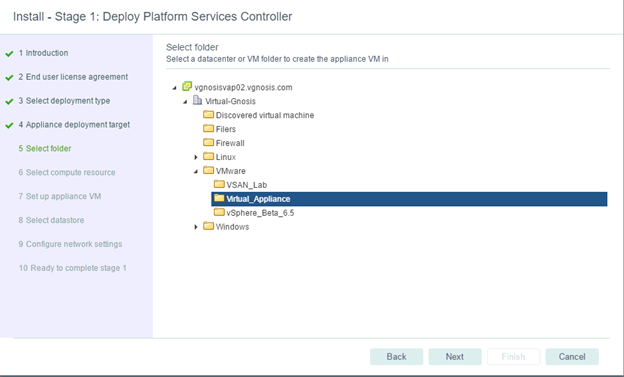Image resolution: width=624 pixels, height=377 pixels.
Task: Click the Back button
Action: 396,357
